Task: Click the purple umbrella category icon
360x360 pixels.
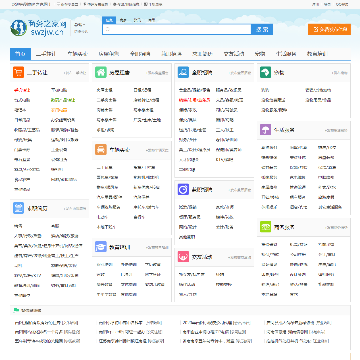Action: pyautogui.click(x=266, y=130)
